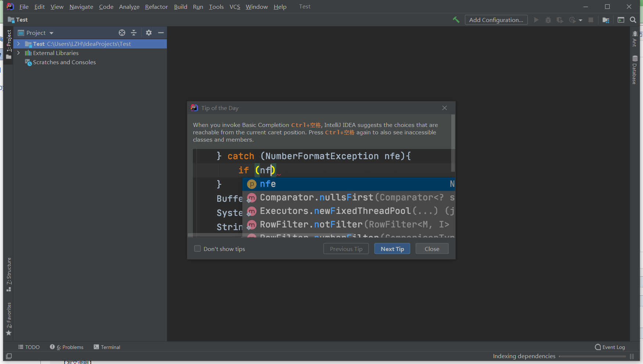The width and height of the screenshot is (643, 364).
Task: Open the Refactor menu
Action: (157, 7)
